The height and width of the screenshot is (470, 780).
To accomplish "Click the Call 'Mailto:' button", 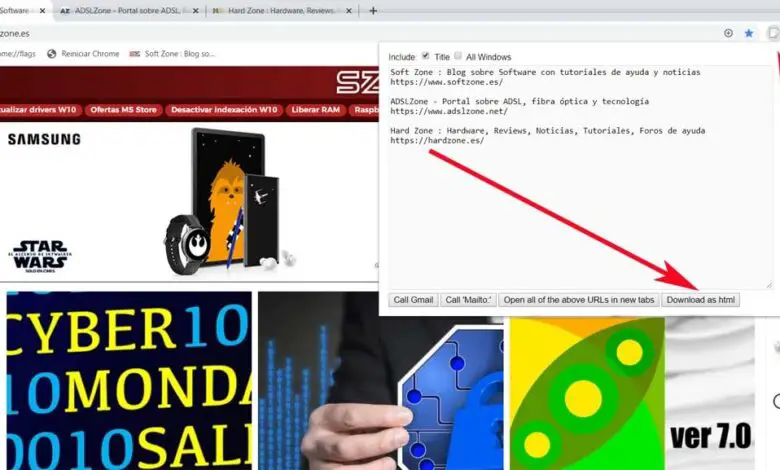I will point(468,300).
